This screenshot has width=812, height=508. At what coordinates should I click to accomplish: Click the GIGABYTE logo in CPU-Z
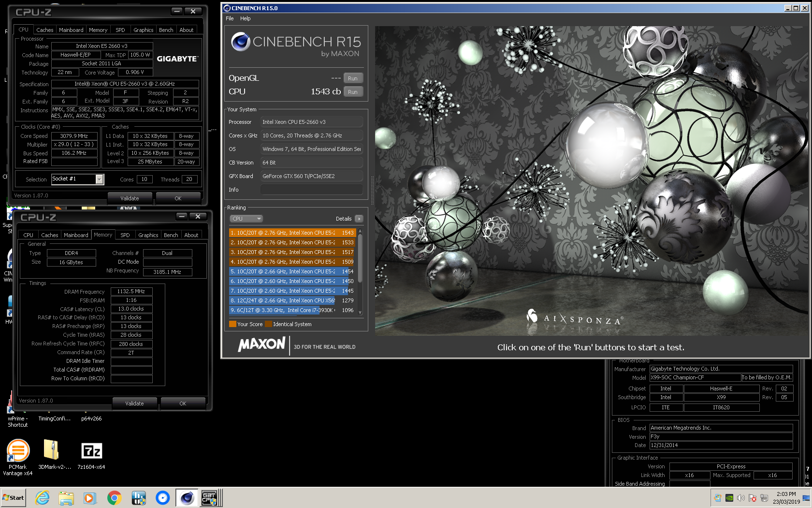pyautogui.click(x=177, y=59)
